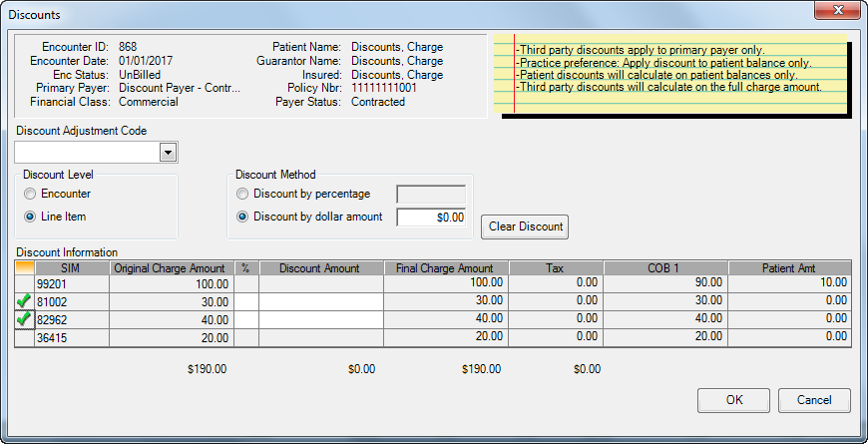The image size is (868, 444).
Task: Click the Payer Status value Contracted
Action: pyautogui.click(x=378, y=102)
